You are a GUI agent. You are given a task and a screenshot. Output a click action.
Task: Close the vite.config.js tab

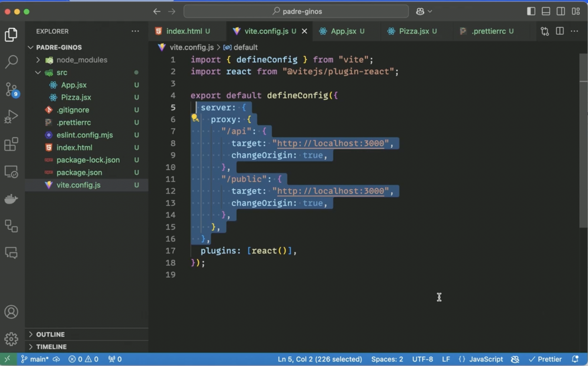coord(304,31)
